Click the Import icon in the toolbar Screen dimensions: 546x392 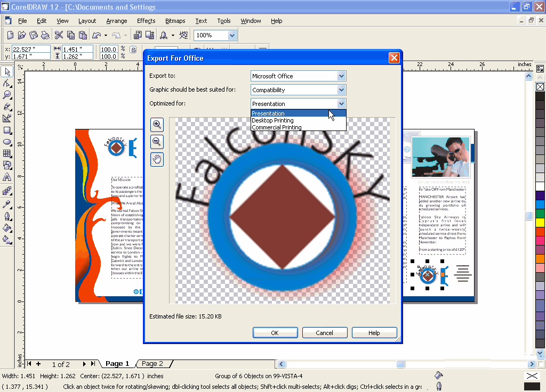click(x=138, y=35)
